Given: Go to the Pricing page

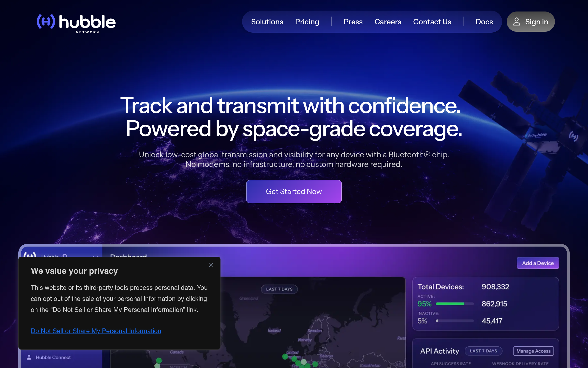Looking at the screenshot, I should point(307,22).
